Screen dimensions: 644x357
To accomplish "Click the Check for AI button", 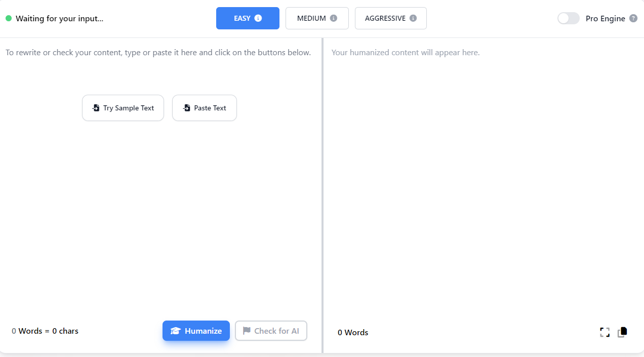I will [271, 330].
